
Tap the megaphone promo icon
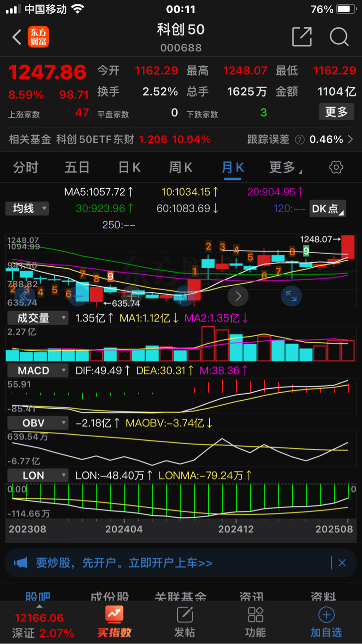pyautogui.click(x=21, y=563)
